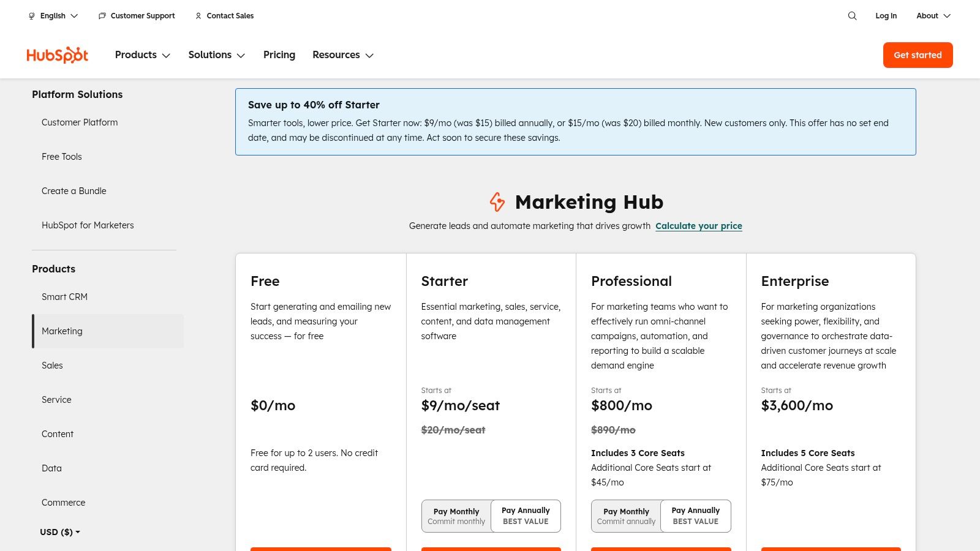This screenshot has width=980, height=551.
Task: Open the Resources dropdown
Action: tap(342, 54)
